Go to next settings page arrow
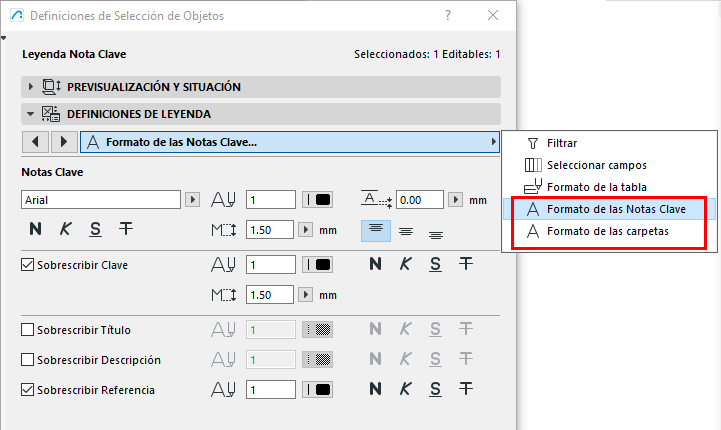 pyautogui.click(x=63, y=142)
